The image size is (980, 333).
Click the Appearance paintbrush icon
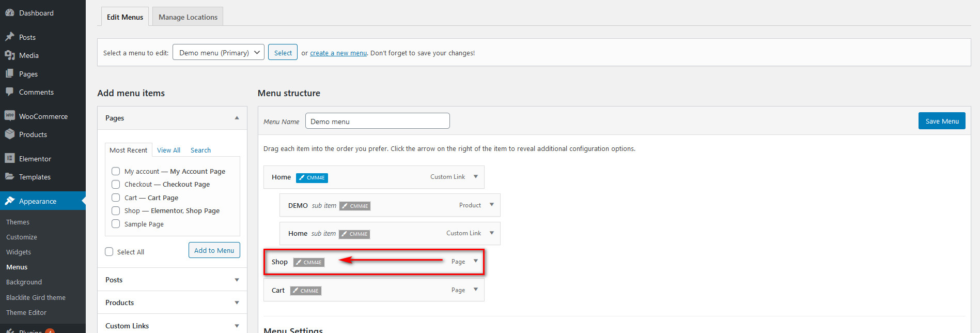10,201
